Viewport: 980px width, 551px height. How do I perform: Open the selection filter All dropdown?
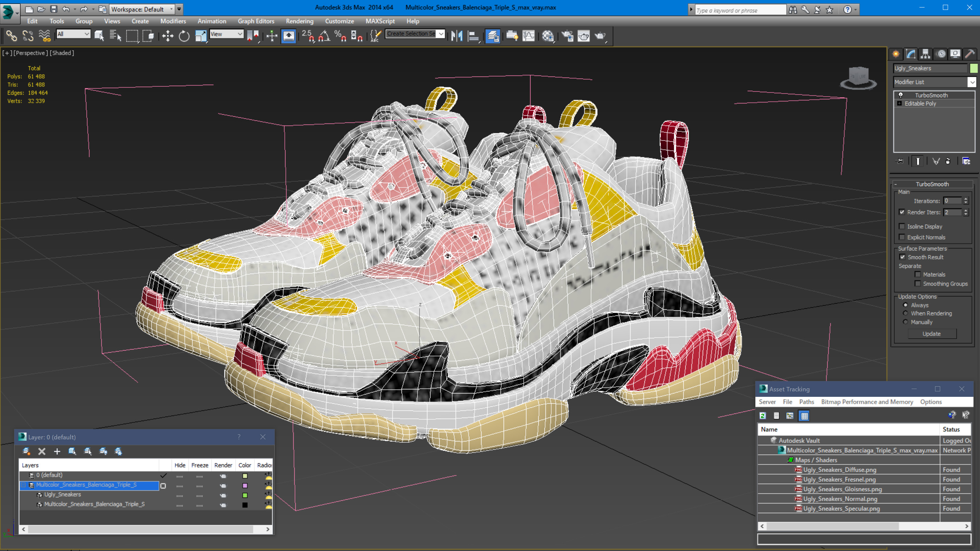pyautogui.click(x=73, y=34)
